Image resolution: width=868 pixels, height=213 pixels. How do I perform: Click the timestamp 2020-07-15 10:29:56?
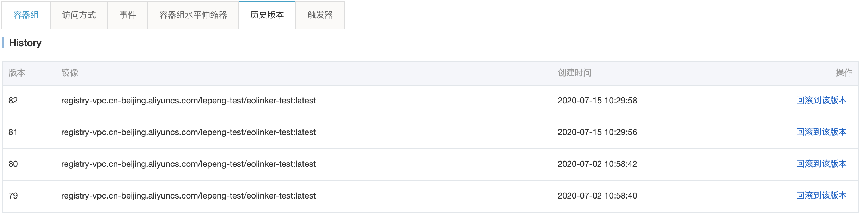pos(597,132)
